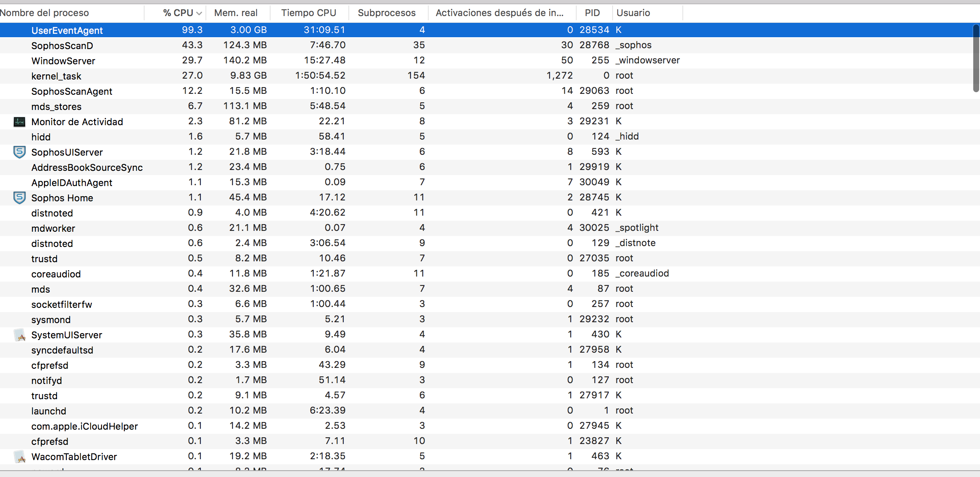The image size is (980, 477).
Task: Select the SophosUIServer process name
Action: (x=67, y=152)
